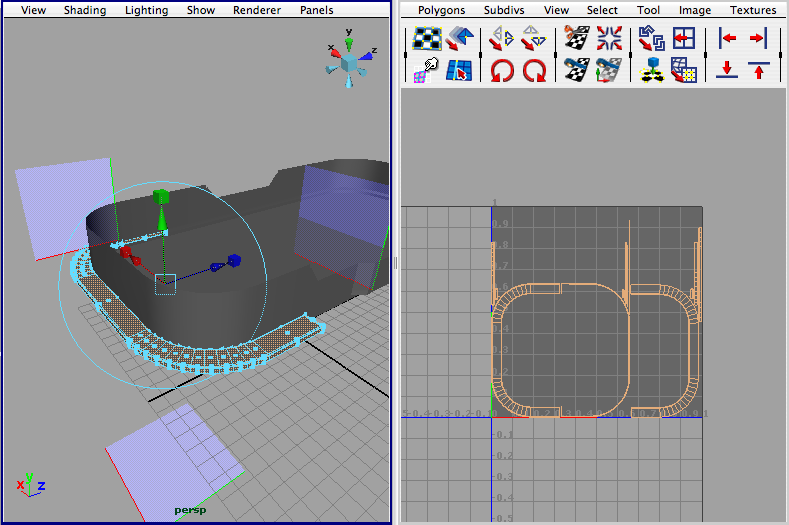Split selected UVs with outward arrows icon
The width and height of the screenshot is (789, 525).
pos(609,38)
